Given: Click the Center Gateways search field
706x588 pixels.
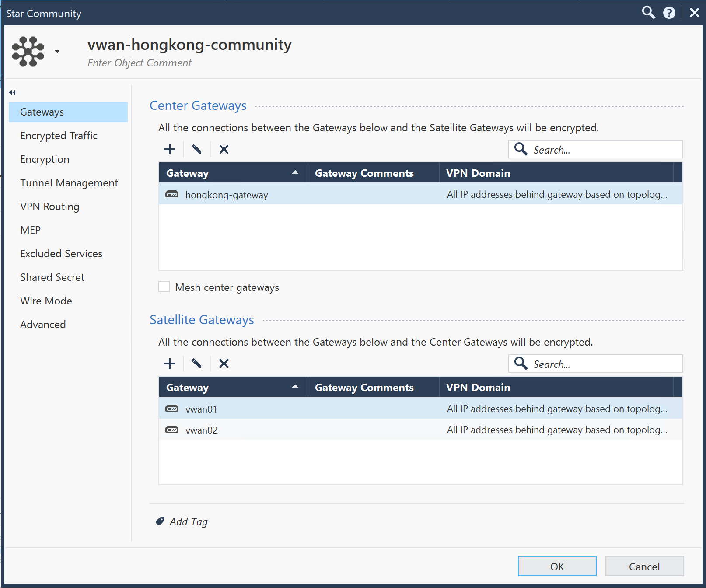Looking at the screenshot, I should (596, 149).
